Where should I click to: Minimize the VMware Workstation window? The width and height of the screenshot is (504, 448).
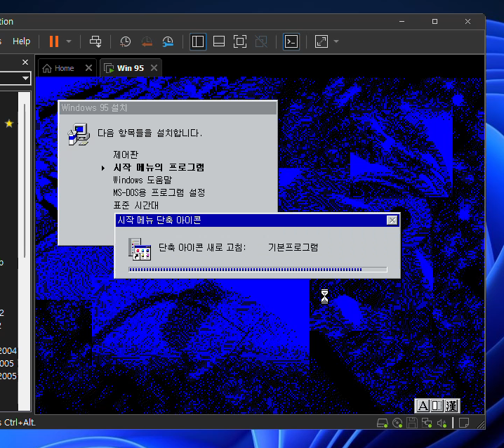pos(402,22)
